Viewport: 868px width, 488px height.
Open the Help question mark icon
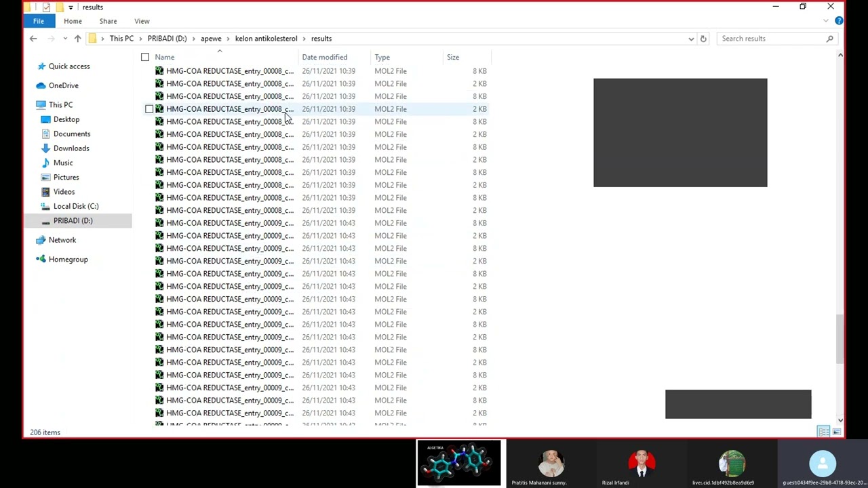point(839,21)
